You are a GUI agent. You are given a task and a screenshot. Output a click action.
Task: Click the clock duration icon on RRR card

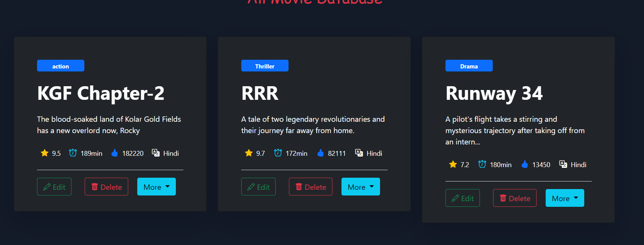(278, 153)
